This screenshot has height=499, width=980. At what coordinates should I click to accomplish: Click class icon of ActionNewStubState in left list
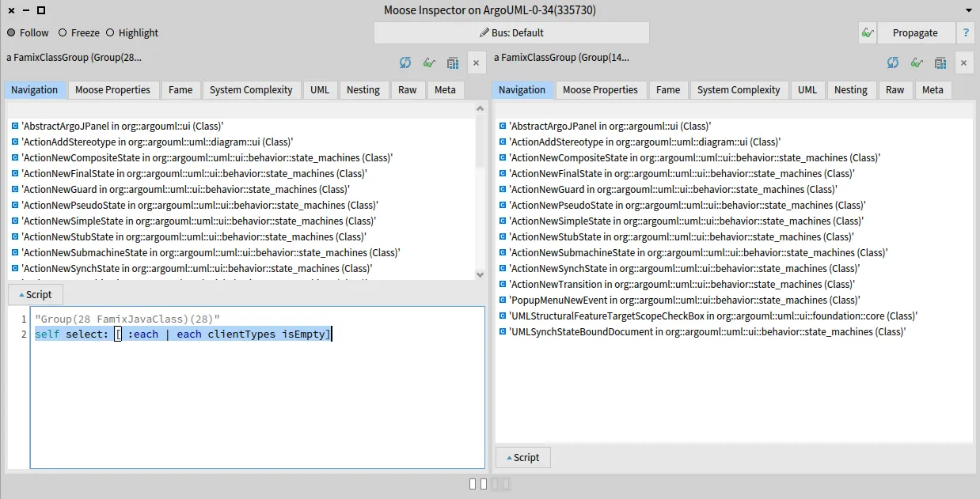15,236
